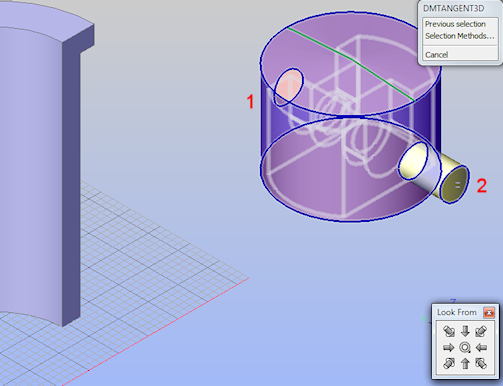Select the yellow pipe inner opening
The height and width of the screenshot is (386, 503).
413,161
